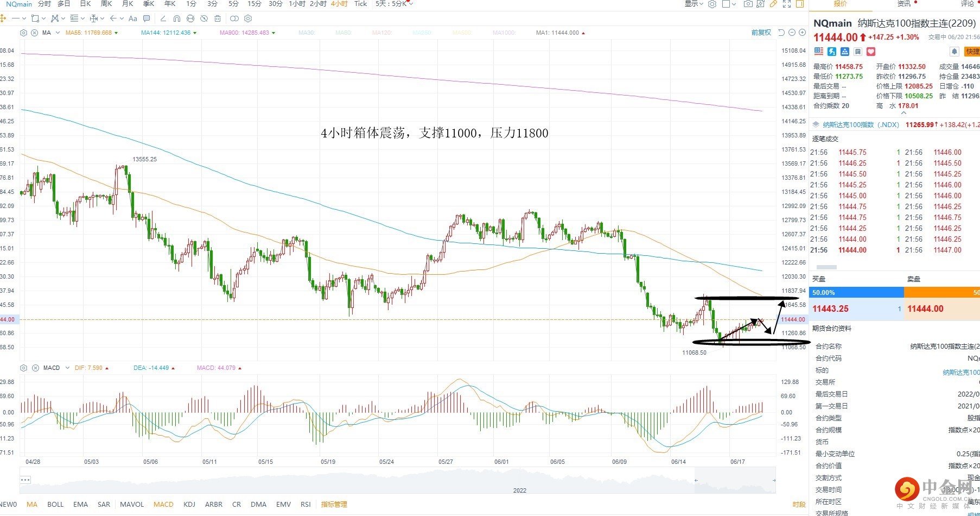
Task: Open 指标管理 indicator management
Action: (x=334, y=504)
